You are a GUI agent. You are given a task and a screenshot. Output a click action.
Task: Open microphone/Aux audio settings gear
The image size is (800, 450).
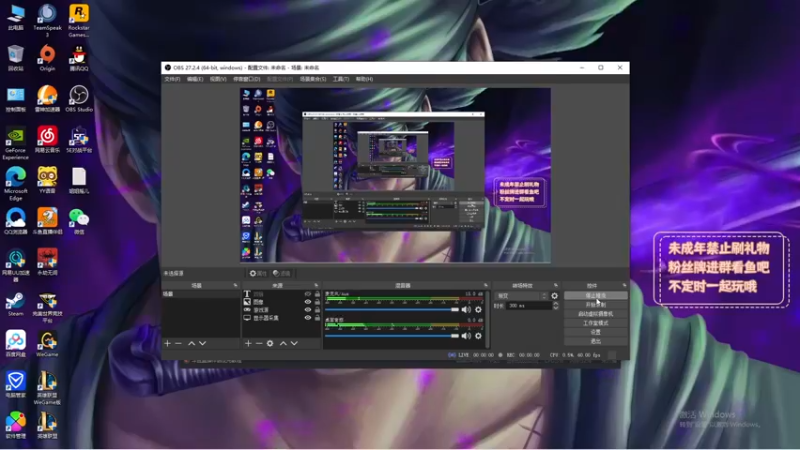[x=478, y=310]
